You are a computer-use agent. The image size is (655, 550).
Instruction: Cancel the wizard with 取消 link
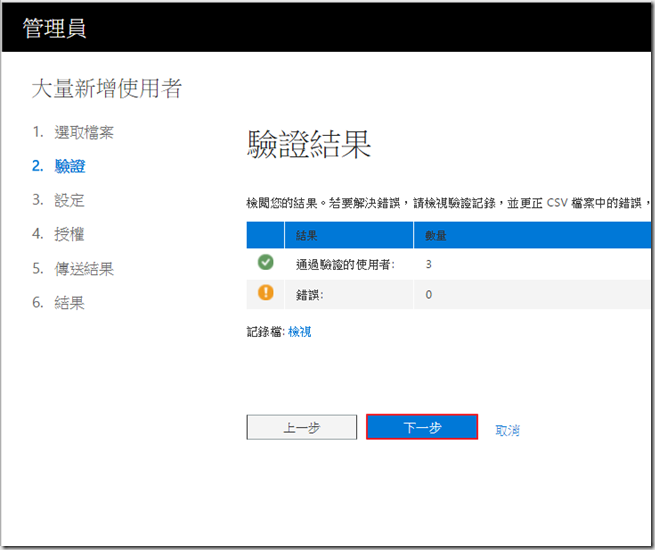point(508,430)
